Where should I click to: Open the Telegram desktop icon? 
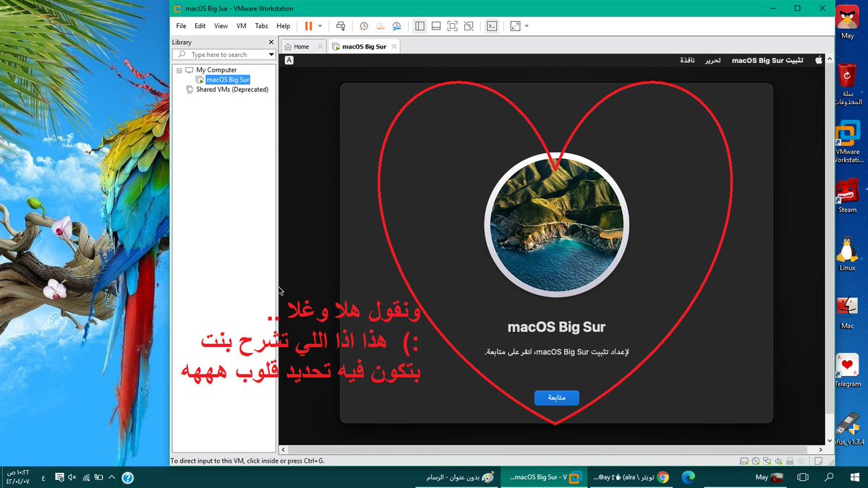tap(847, 369)
